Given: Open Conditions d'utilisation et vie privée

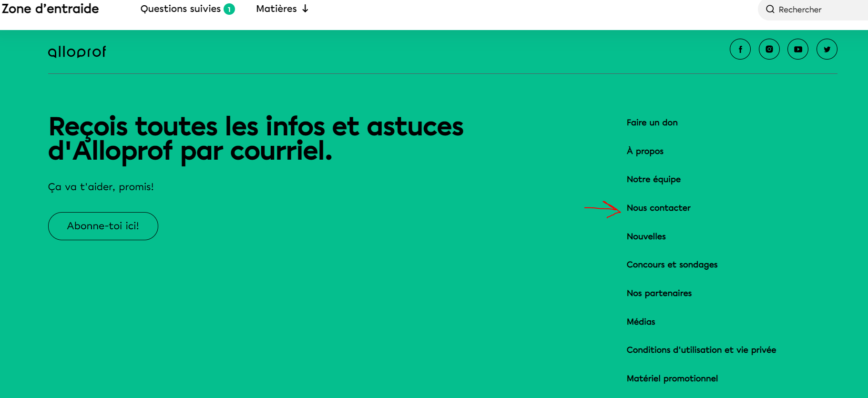Looking at the screenshot, I should click(702, 350).
